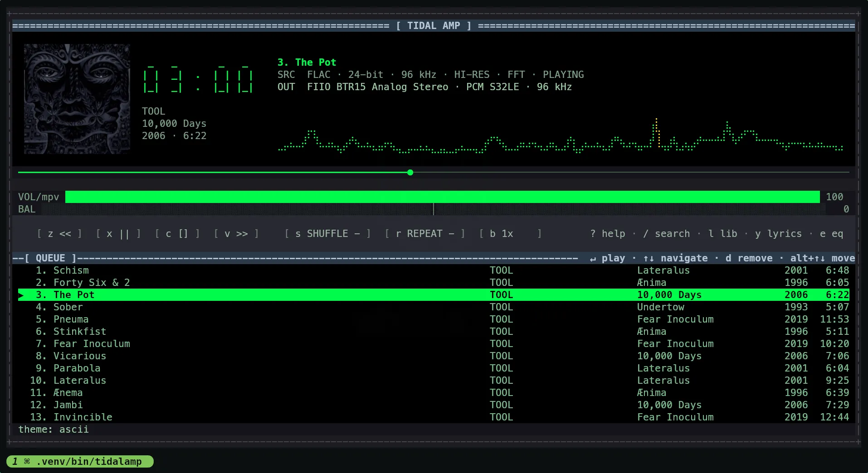Click the Undertow album in Sober row
The width and height of the screenshot is (868, 473).
tap(661, 307)
